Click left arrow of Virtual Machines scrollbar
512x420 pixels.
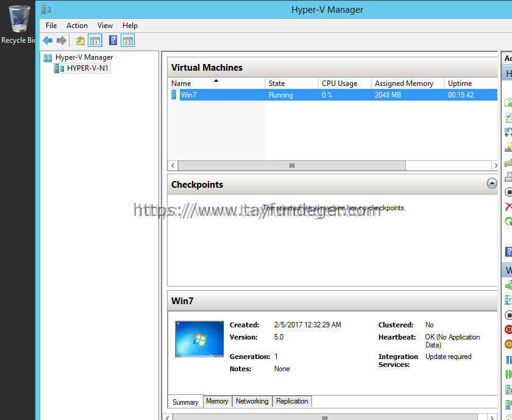173,166
